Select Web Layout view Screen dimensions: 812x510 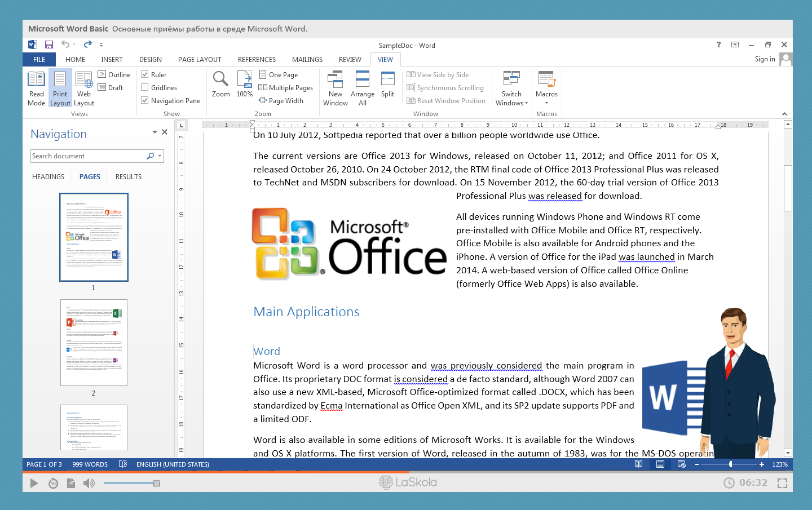(x=84, y=88)
